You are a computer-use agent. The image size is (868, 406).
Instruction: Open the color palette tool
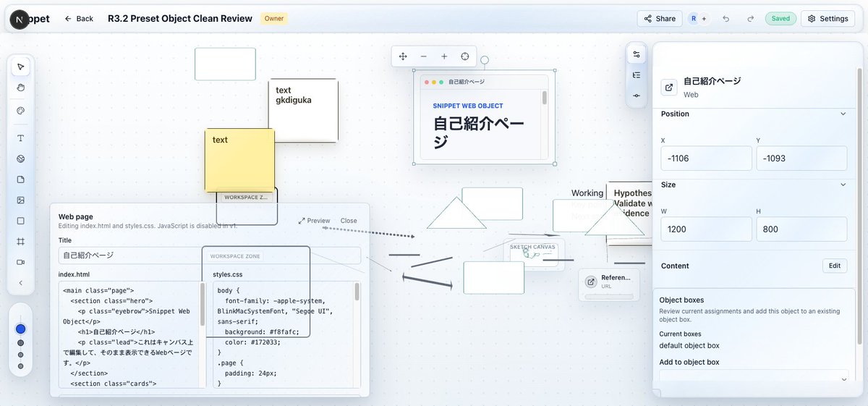pos(20,111)
